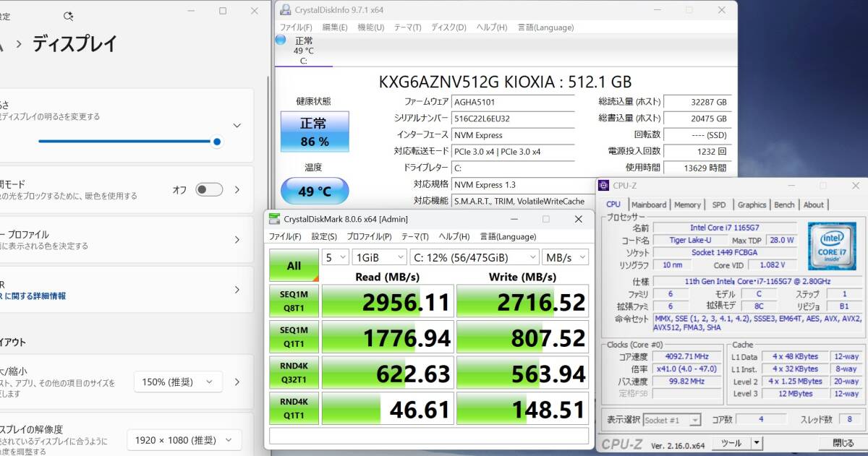Switch to About tab in CPU-Z

[x=814, y=205]
